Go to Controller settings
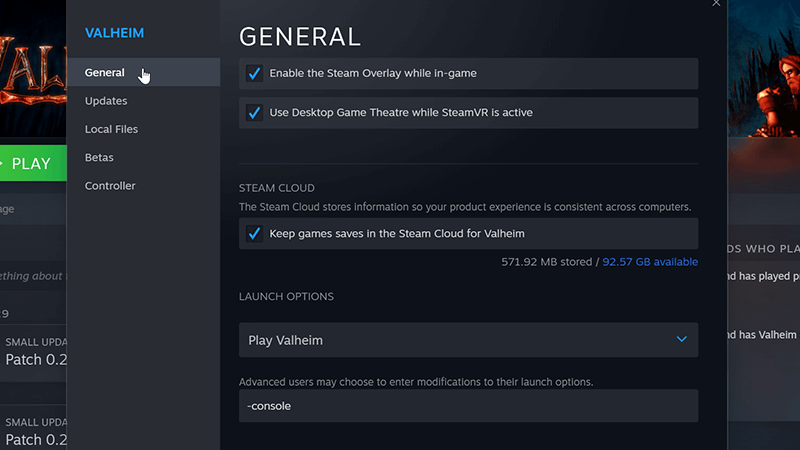800x450 pixels. [x=110, y=186]
